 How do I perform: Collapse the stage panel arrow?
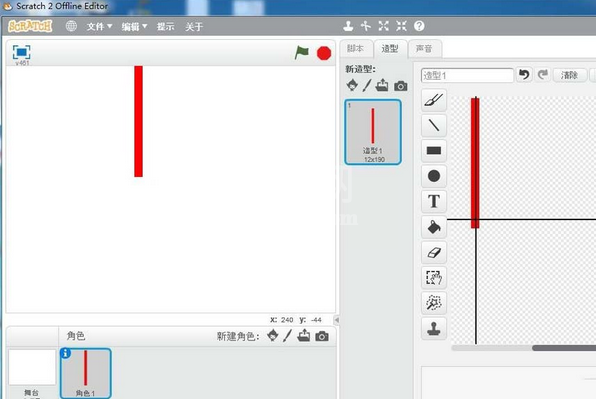coord(336,320)
